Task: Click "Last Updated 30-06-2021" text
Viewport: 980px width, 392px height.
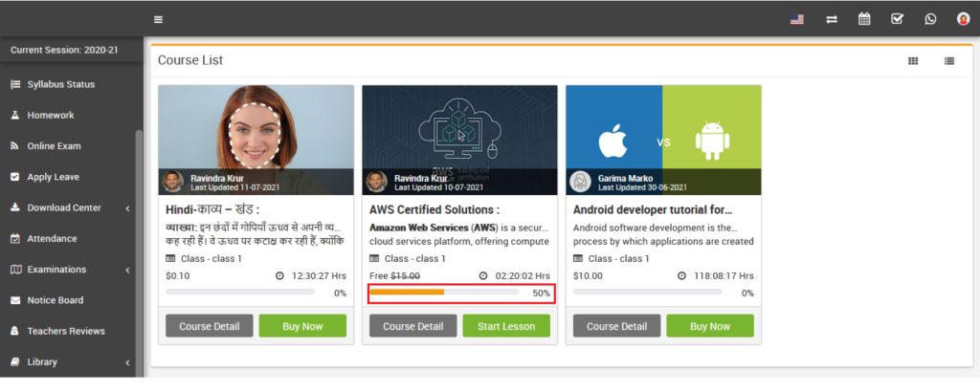Action: (x=642, y=187)
